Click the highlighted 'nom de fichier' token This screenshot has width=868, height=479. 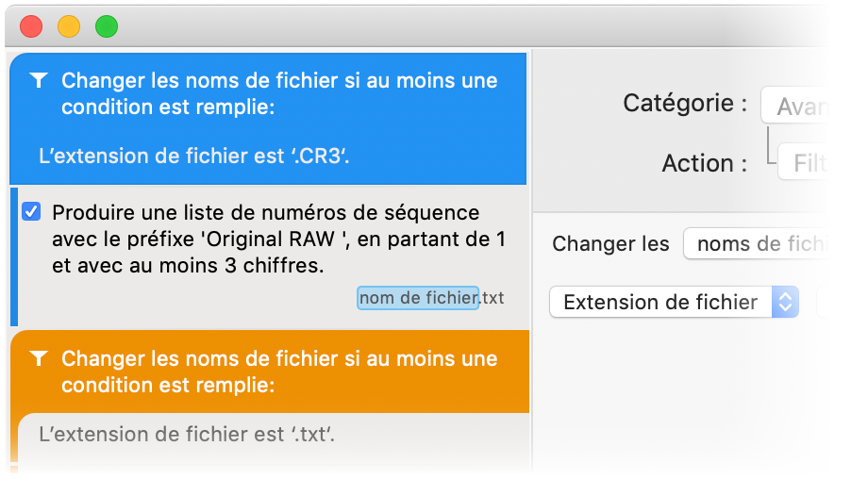click(418, 298)
